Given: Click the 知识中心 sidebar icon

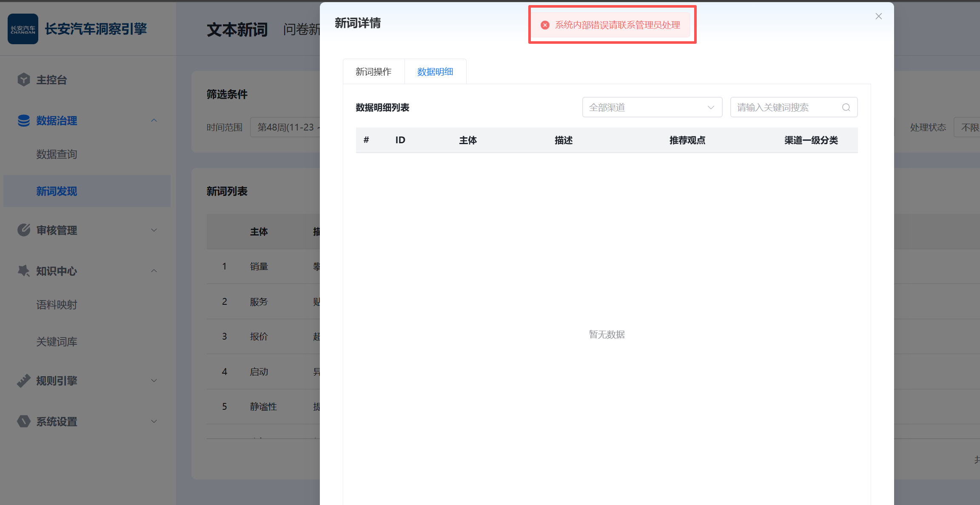Looking at the screenshot, I should click(x=24, y=271).
